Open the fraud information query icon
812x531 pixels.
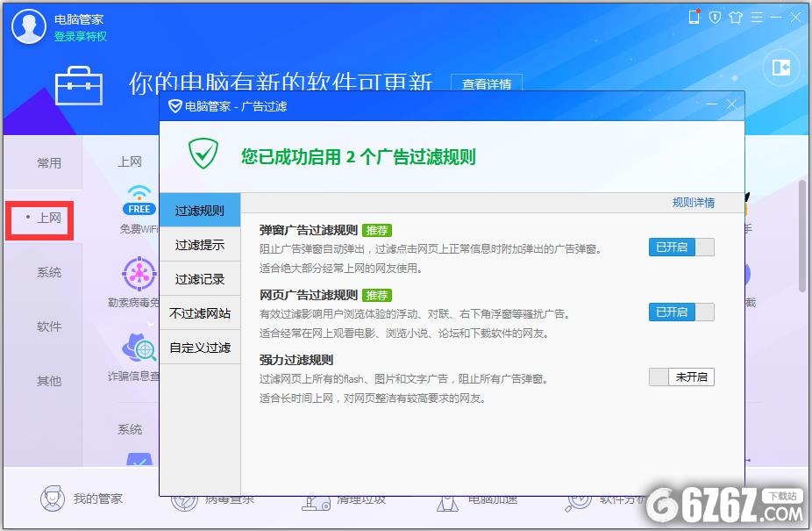point(139,348)
